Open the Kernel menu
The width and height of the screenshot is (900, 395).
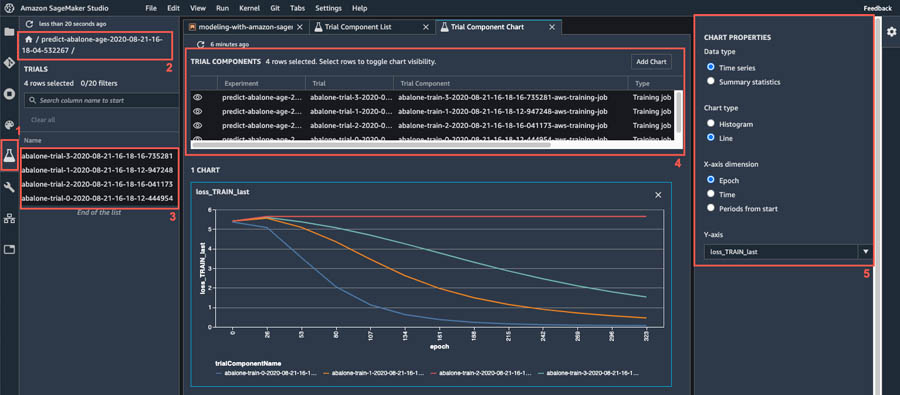click(250, 9)
